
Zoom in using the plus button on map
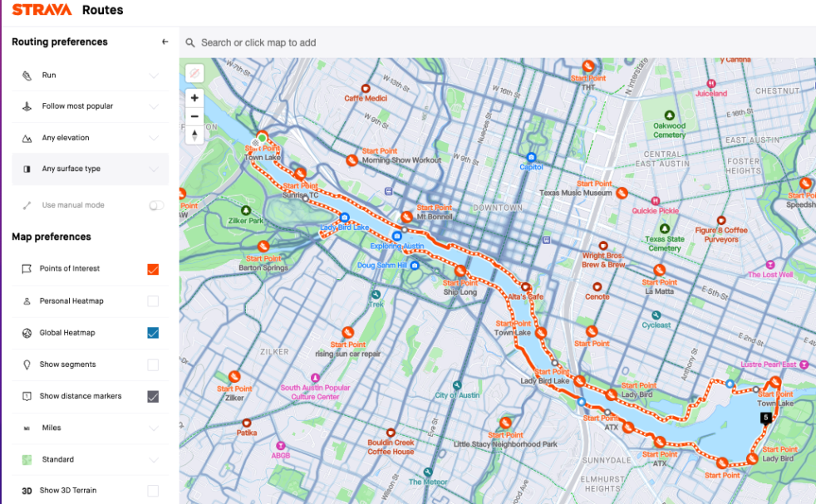point(194,97)
